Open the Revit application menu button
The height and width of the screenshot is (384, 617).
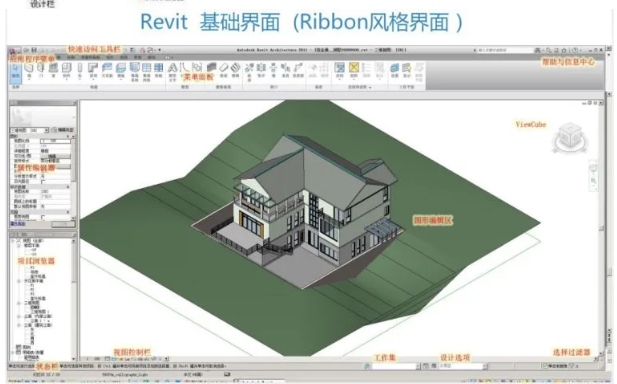[15, 50]
